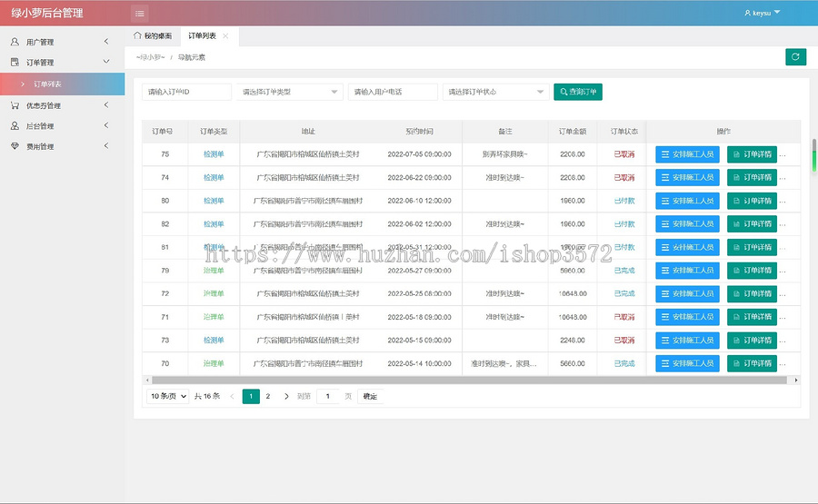Click the 绿小萝 breadcrumb link
This screenshot has width=818, height=504.
(x=150, y=57)
